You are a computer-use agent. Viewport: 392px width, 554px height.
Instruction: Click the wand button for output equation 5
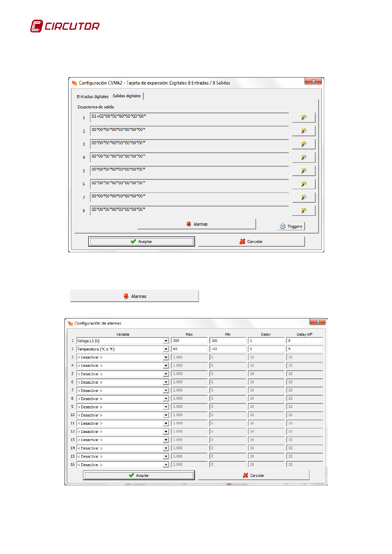304,171
